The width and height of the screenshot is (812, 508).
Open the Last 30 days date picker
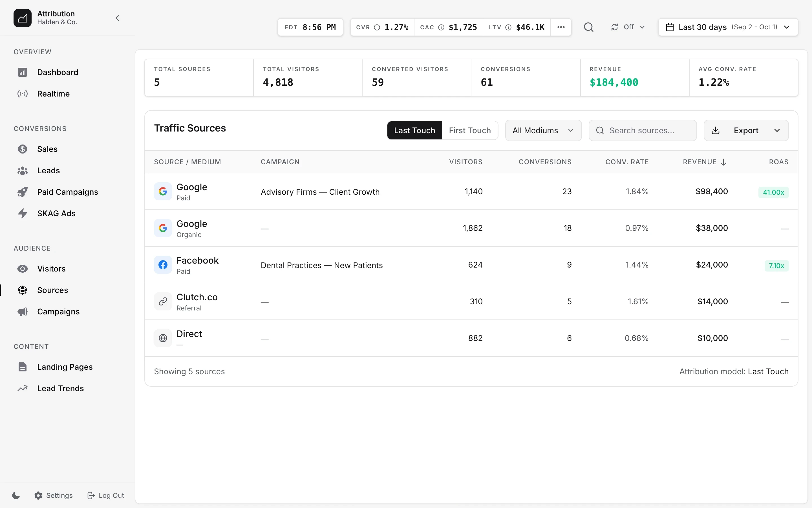click(728, 27)
